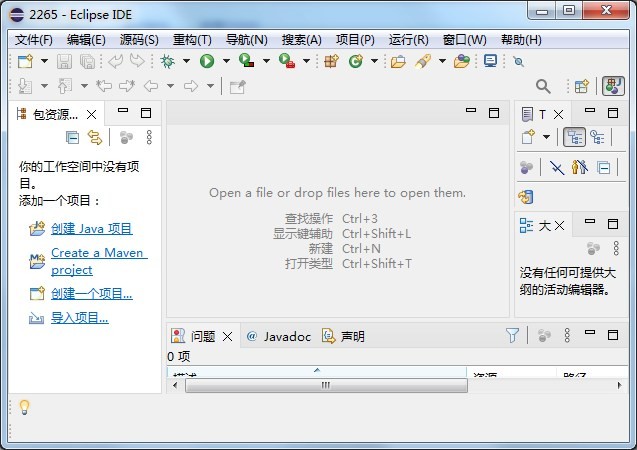Viewport: 637px width, 450px height.
Task: Click the Create a Maven project link
Action: tap(99, 261)
